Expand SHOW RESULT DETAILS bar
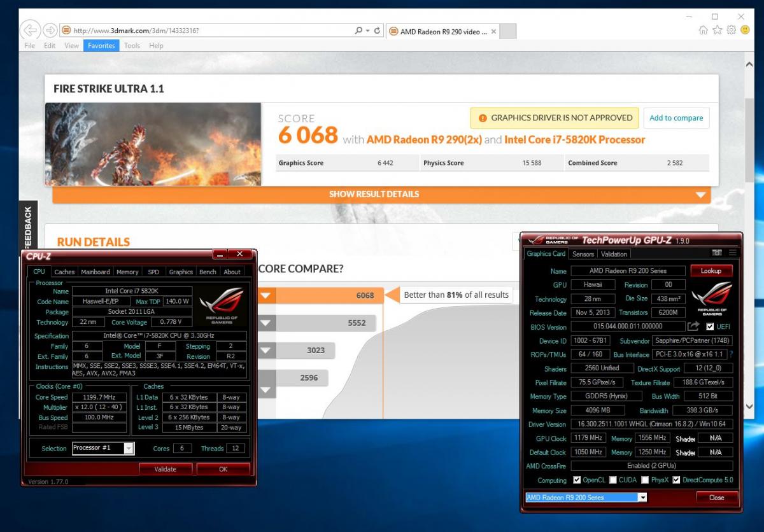Viewport: 764px width, 532px height. pos(381,194)
